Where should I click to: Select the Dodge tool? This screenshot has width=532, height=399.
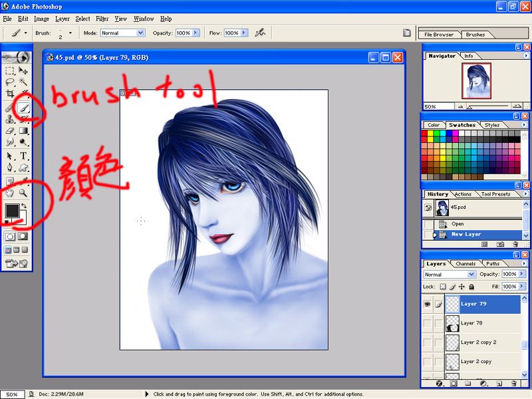[x=23, y=142]
